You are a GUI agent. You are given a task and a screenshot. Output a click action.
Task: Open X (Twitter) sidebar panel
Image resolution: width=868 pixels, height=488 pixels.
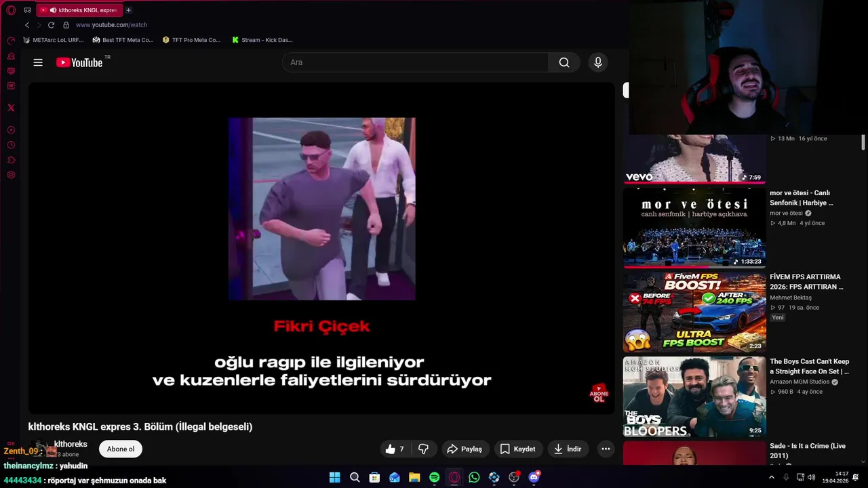(11, 108)
